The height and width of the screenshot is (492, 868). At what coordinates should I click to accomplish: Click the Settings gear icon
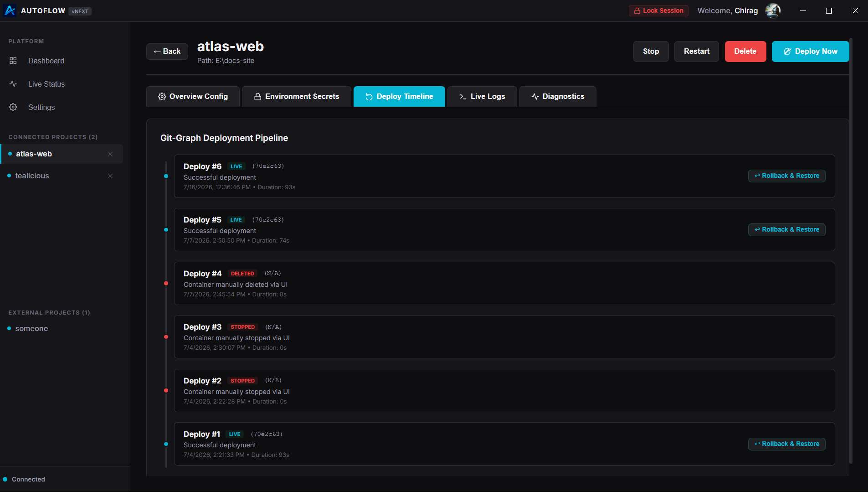(13, 107)
